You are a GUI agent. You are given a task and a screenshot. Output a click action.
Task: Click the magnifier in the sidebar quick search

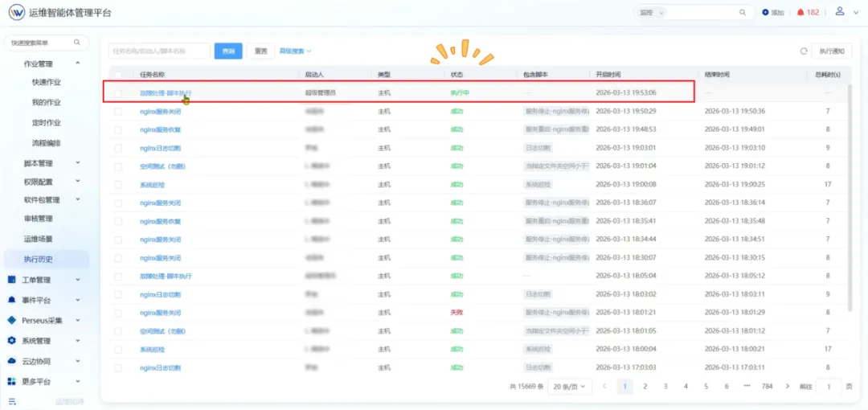pos(77,42)
